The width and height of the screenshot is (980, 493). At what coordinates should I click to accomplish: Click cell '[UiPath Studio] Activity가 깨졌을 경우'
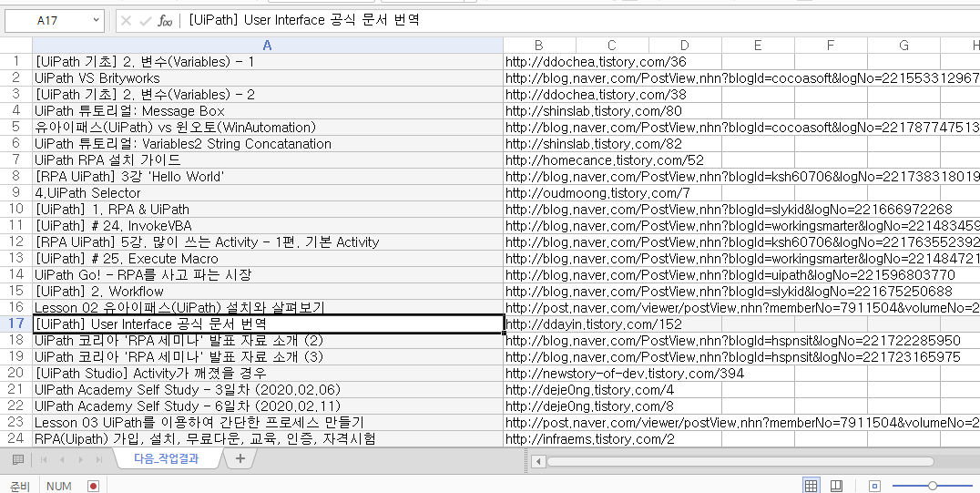(268, 373)
